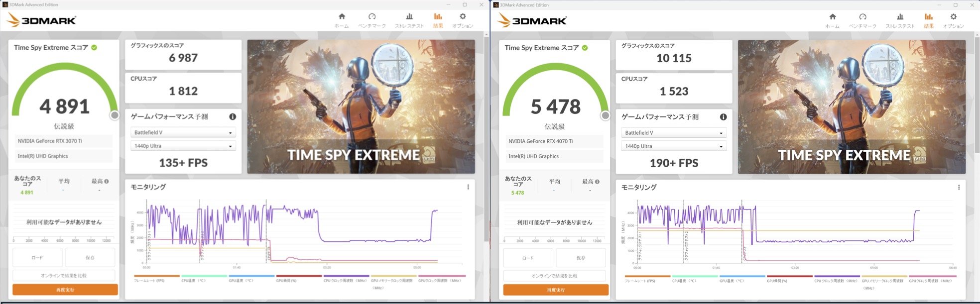980x304 pixels.
Task: Click 保存 in the RTX 3070 Ti window
Action: pos(90,258)
